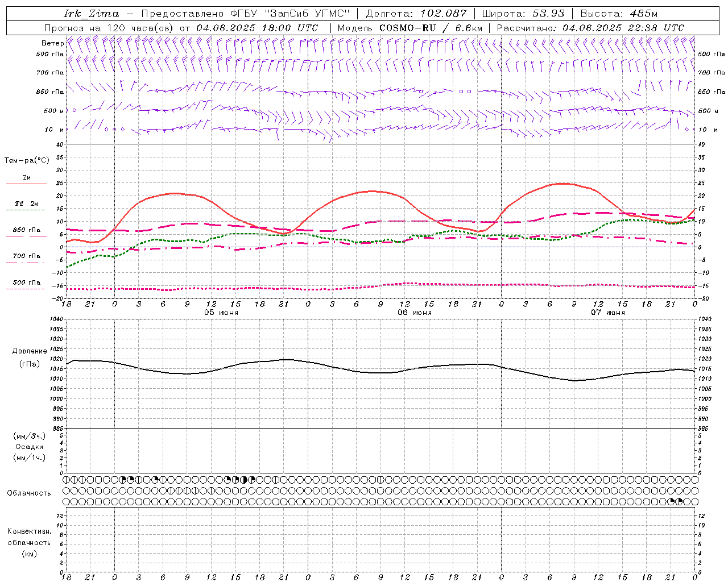
Task: Click the Конвективн. panel label
Action: tap(29, 531)
